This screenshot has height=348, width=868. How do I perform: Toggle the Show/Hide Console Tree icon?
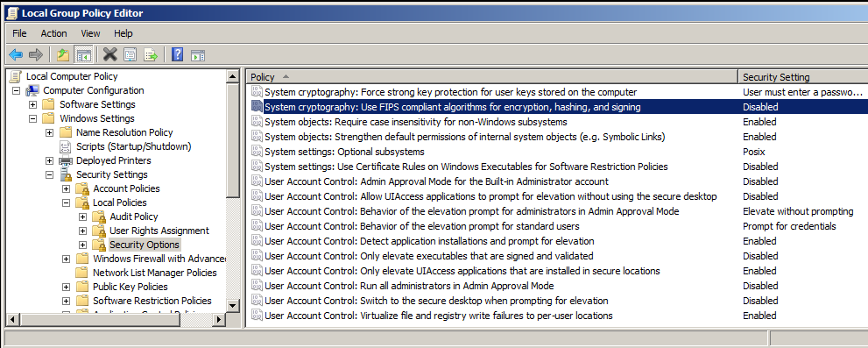pos(83,54)
